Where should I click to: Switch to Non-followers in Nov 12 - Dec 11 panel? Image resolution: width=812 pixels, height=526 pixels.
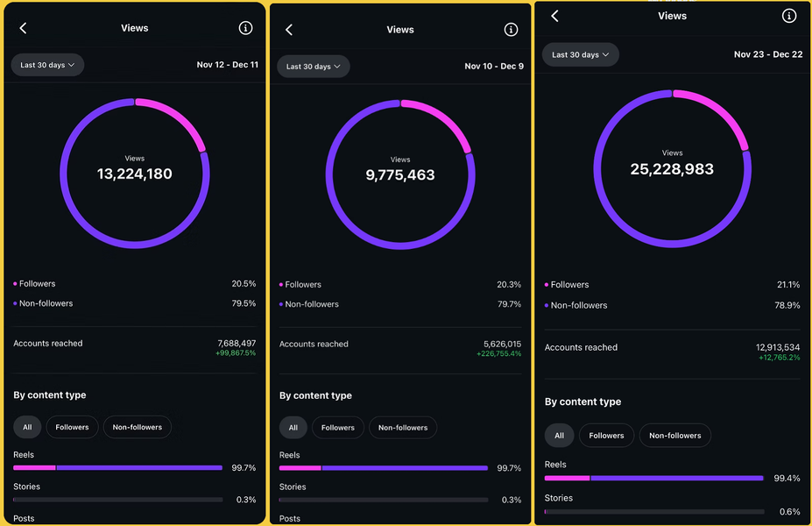point(138,427)
